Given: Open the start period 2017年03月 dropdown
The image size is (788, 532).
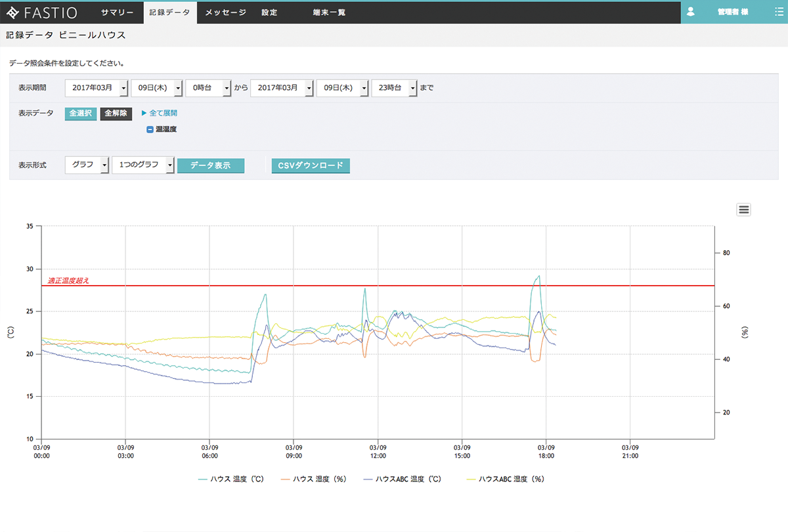Looking at the screenshot, I should pyautogui.click(x=97, y=88).
